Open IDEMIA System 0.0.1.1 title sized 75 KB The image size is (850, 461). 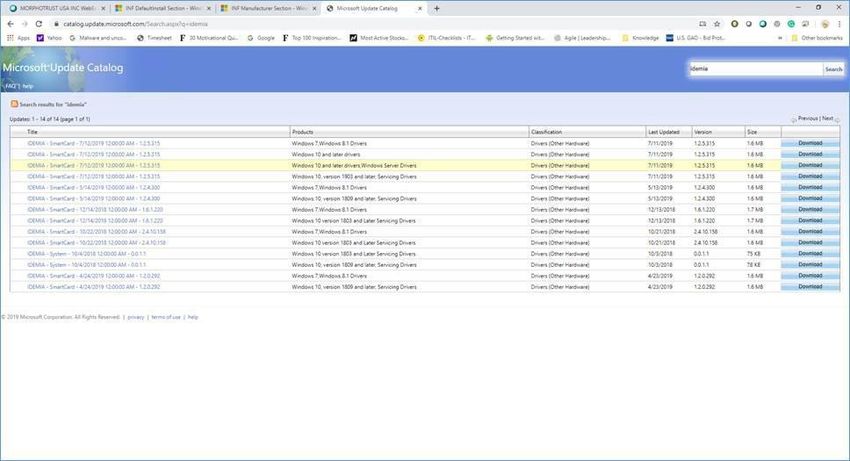(86, 254)
